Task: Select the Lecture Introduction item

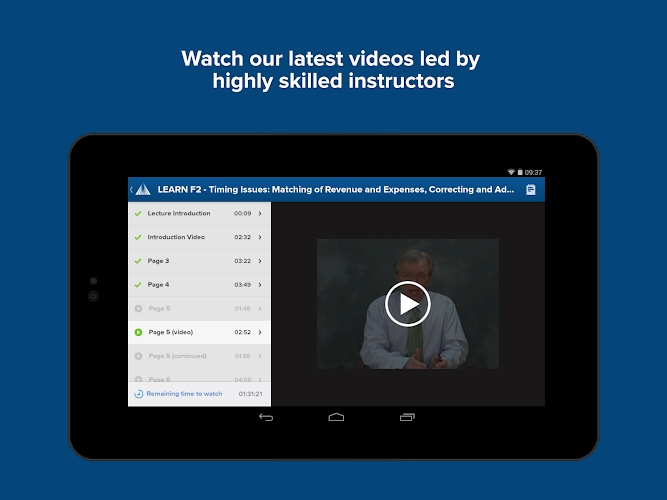Action: pyautogui.click(x=199, y=214)
